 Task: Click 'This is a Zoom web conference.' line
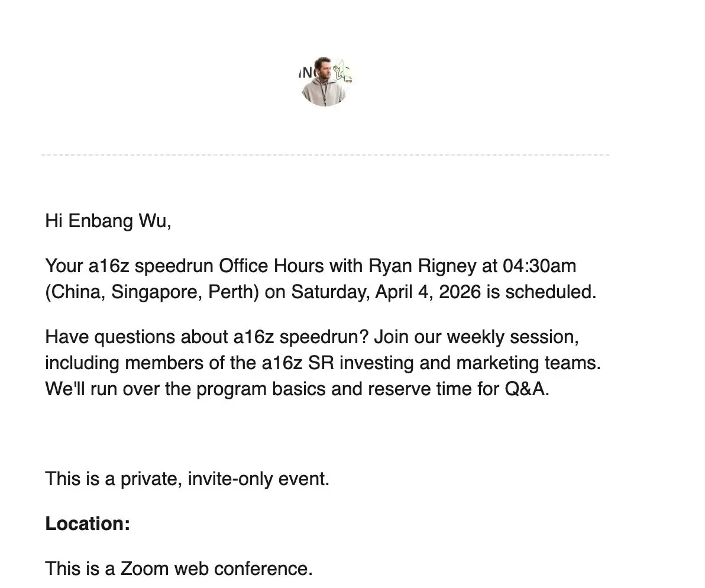[x=179, y=568]
